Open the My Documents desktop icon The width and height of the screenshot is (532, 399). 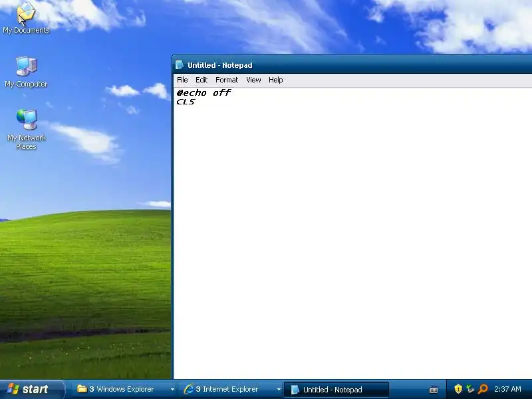(26, 17)
